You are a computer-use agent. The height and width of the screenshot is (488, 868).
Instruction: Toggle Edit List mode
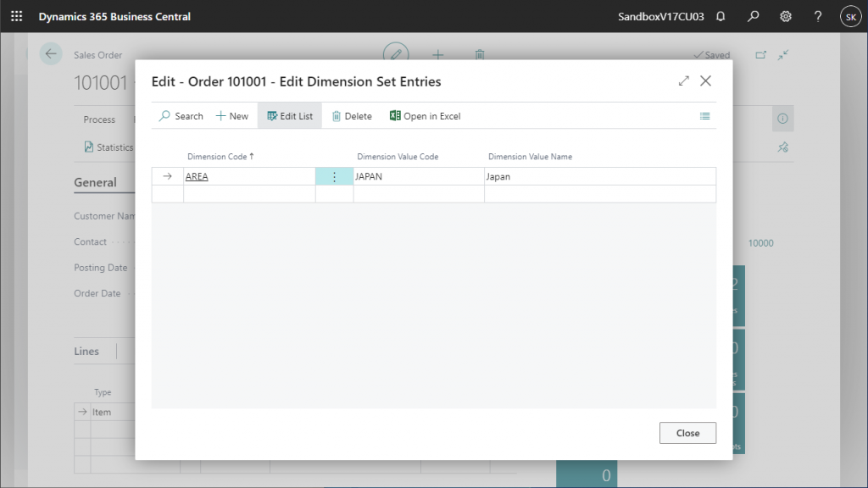pos(290,116)
